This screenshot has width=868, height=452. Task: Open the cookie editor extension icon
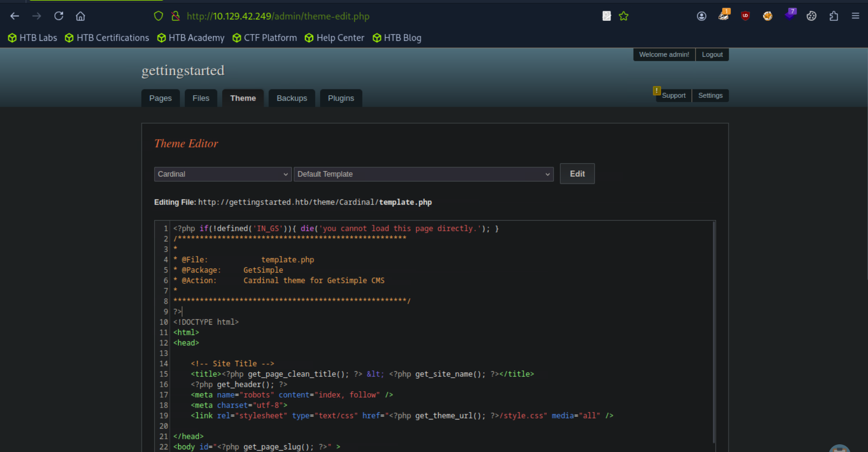[811, 16]
